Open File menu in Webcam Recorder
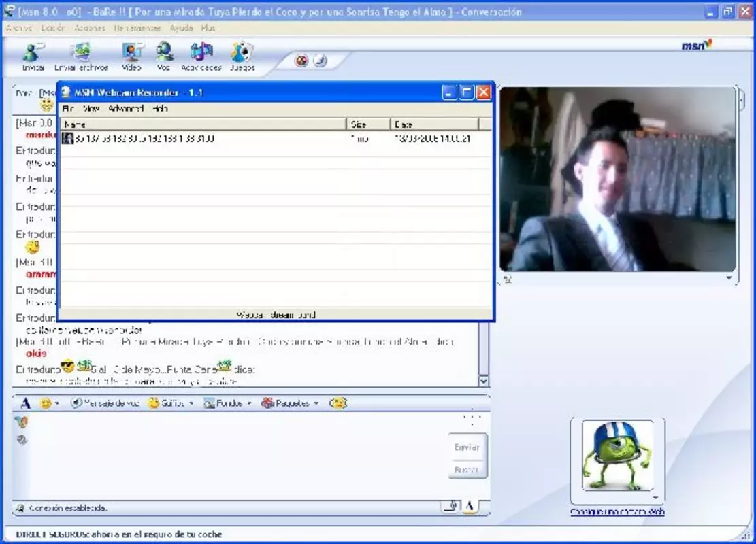756x544 pixels. point(68,108)
